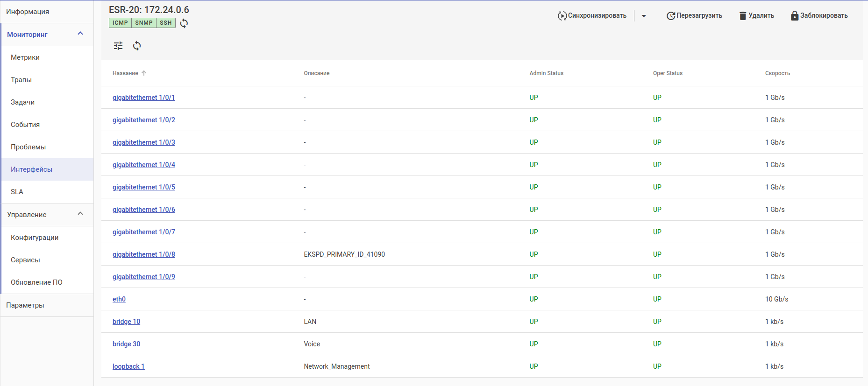
Task: Open the gigabitethernet 1/0/8 interface link
Action: (144, 254)
